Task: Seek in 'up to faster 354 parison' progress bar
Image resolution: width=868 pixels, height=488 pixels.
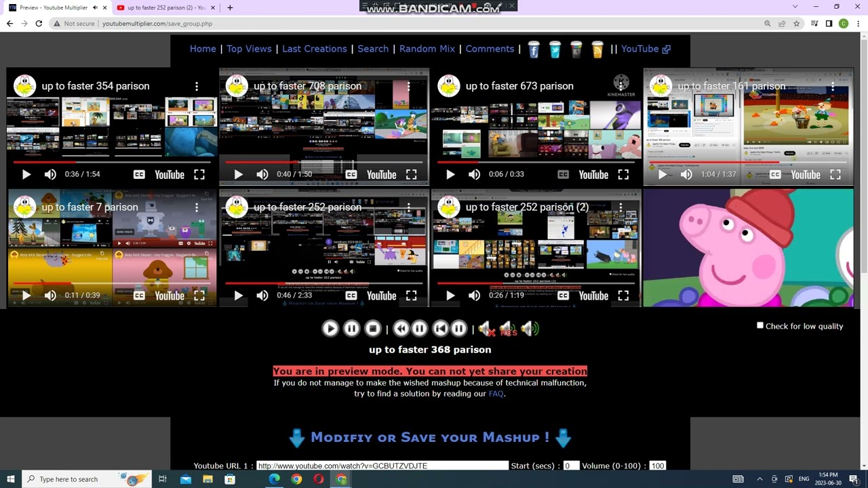Action: (x=112, y=163)
